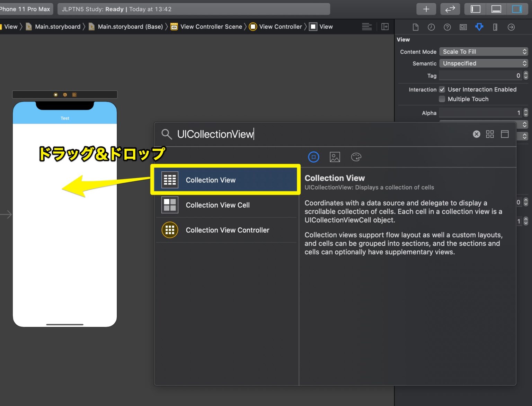532x406 pixels.
Task: Open the Library using the plus toolbar button
Action: pos(426,9)
